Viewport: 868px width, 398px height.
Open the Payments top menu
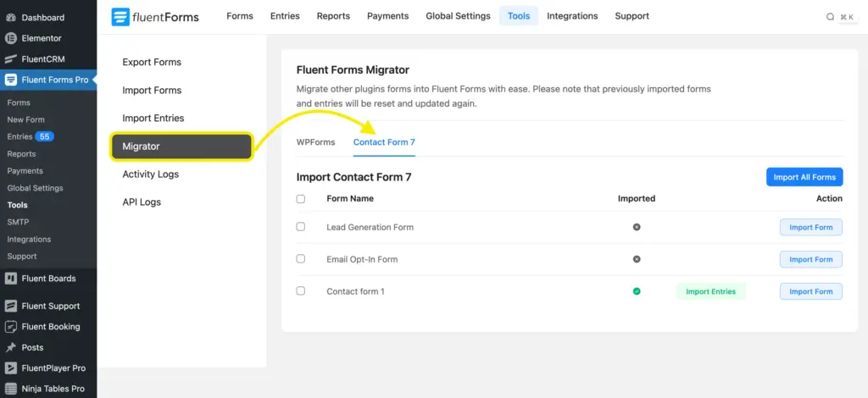[388, 16]
